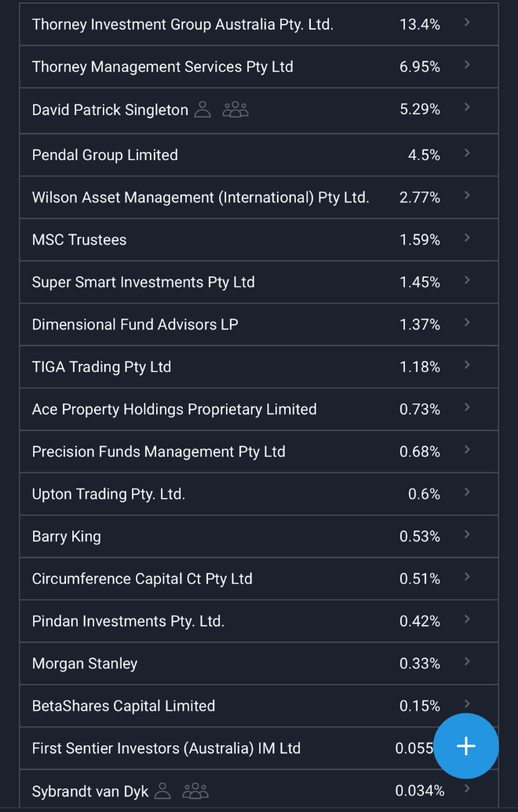The width and height of the screenshot is (518, 812).
Task: Select Super Smart Investments Pty Ltd
Action: pyautogui.click(x=144, y=282)
